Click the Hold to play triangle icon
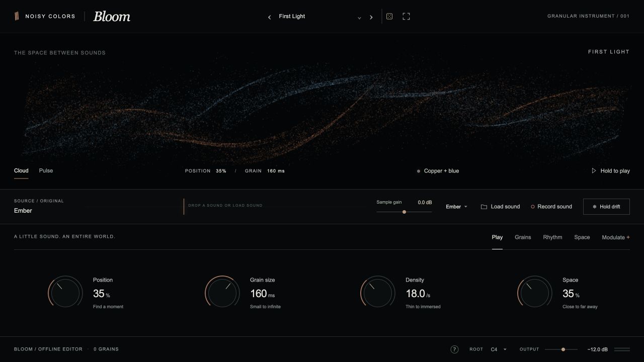The width and height of the screenshot is (644, 362). coord(594,171)
